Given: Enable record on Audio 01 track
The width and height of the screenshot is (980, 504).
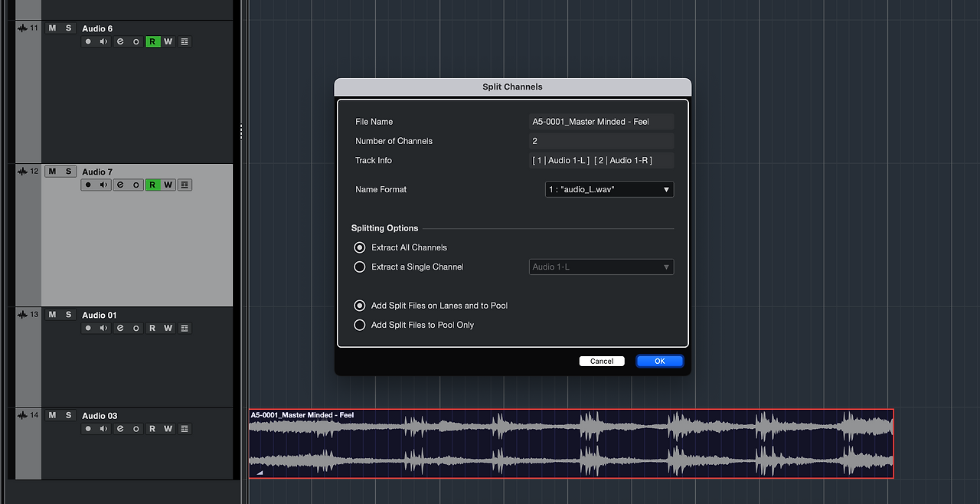Looking at the screenshot, I should (x=88, y=328).
